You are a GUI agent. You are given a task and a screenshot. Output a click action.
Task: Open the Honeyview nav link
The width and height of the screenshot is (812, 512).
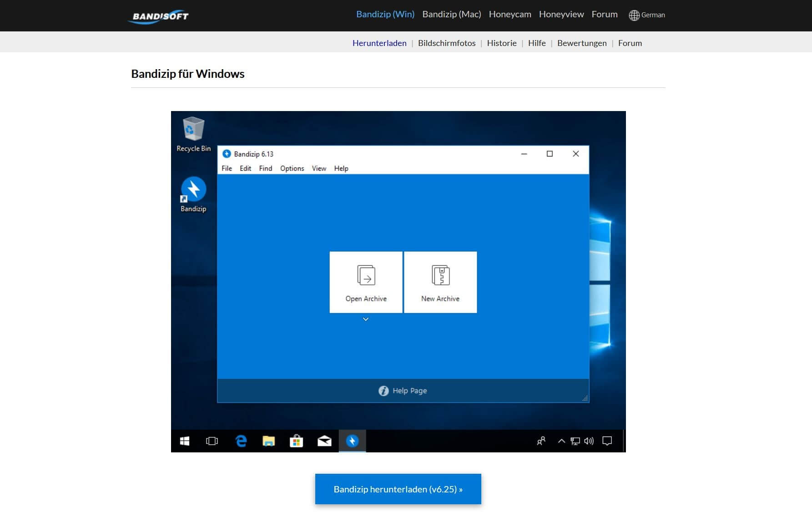561,15
